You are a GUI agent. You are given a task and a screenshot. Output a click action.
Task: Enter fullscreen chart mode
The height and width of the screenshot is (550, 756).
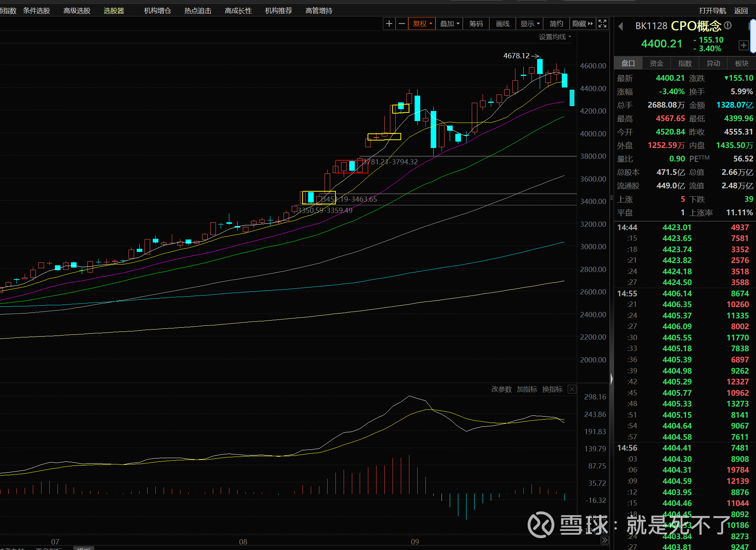tap(602, 24)
